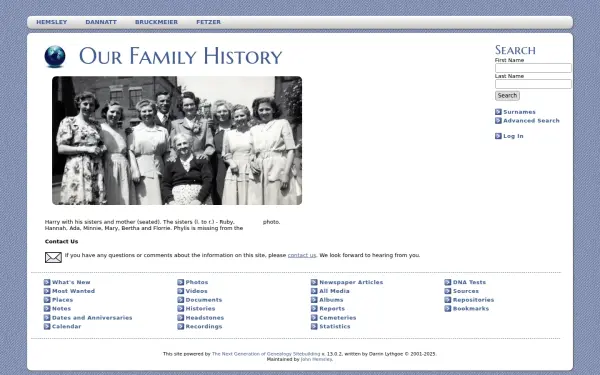Click arrow icon beside Photos

click(181, 282)
